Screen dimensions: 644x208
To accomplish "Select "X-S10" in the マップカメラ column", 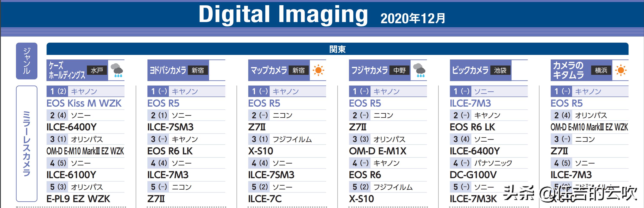I will click(261, 151).
